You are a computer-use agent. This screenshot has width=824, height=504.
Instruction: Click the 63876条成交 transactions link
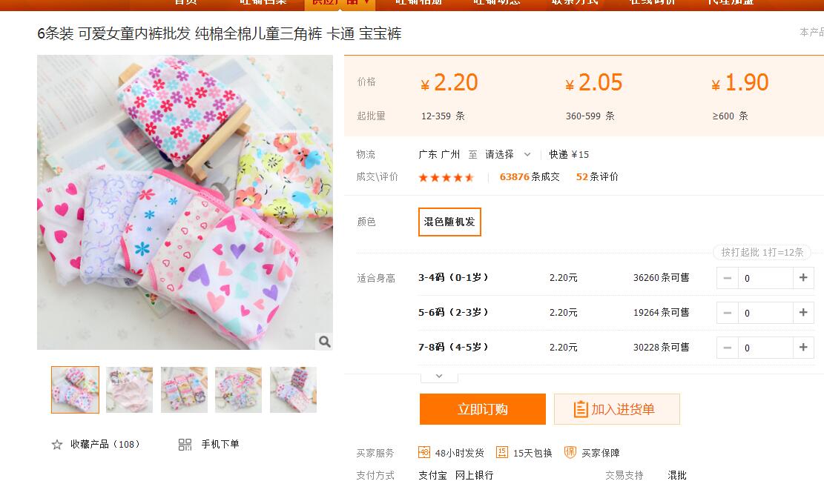530,176
